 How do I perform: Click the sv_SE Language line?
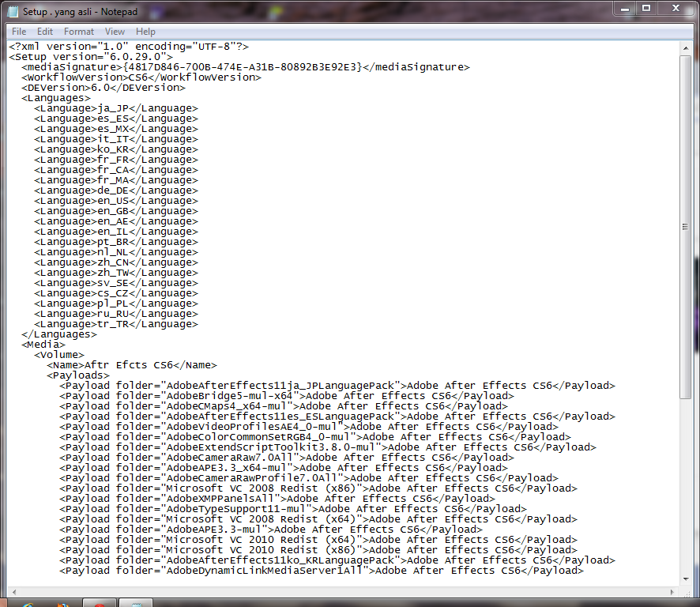tap(116, 283)
